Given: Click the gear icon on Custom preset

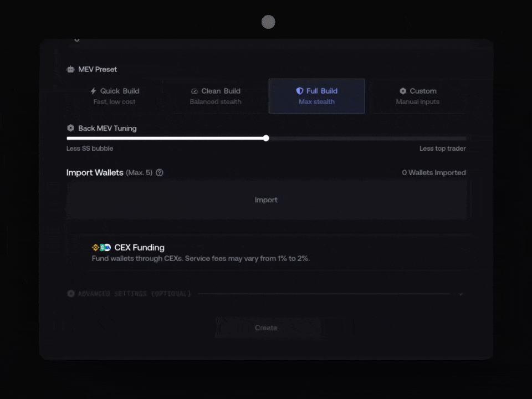Looking at the screenshot, I should (403, 91).
